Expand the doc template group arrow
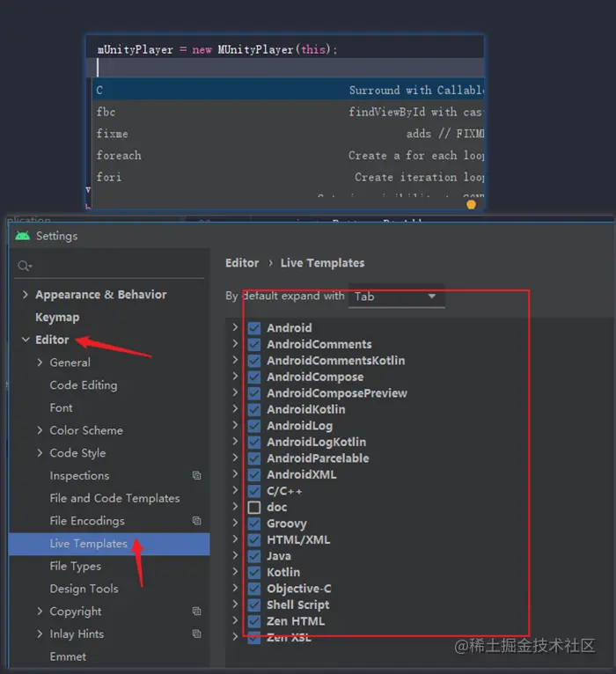616x674 pixels. click(x=235, y=506)
